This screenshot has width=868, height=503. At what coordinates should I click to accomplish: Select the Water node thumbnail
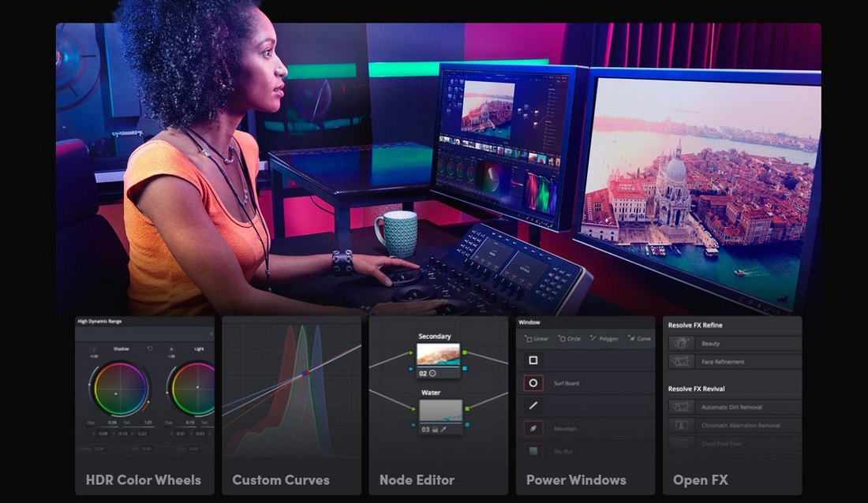click(x=440, y=411)
